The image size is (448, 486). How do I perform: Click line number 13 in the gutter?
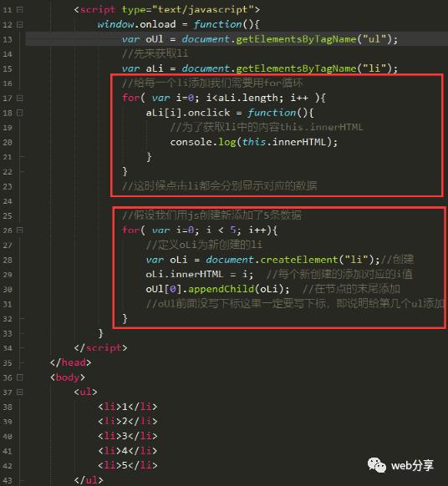[x=8, y=39]
